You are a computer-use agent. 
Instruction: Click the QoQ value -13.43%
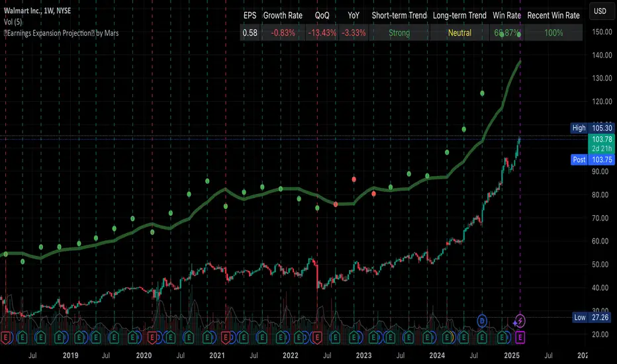(x=322, y=32)
